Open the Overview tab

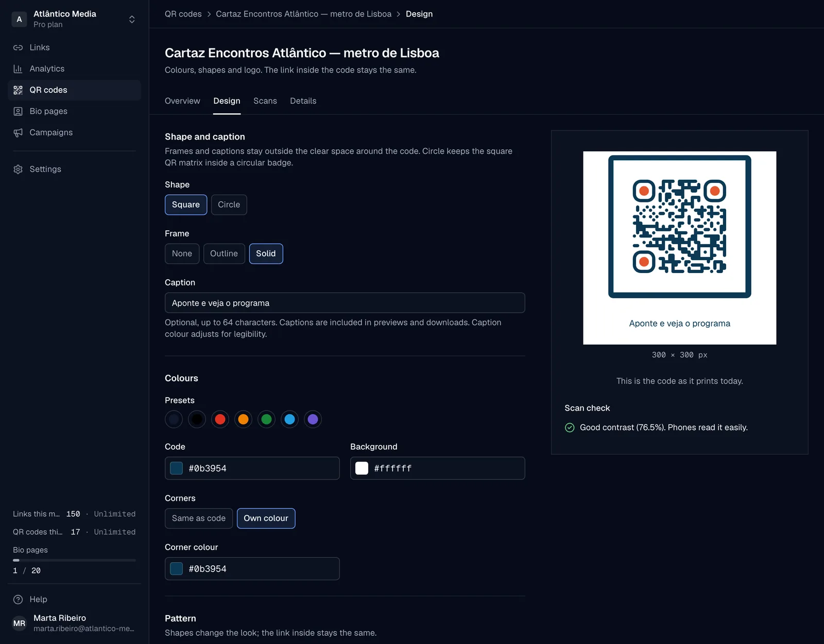(182, 101)
